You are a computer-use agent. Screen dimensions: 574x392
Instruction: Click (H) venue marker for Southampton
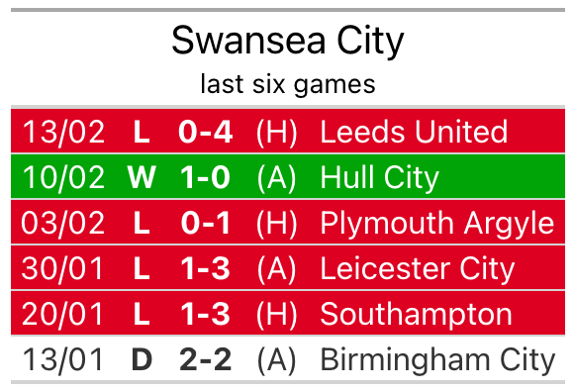(x=276, y=315)
